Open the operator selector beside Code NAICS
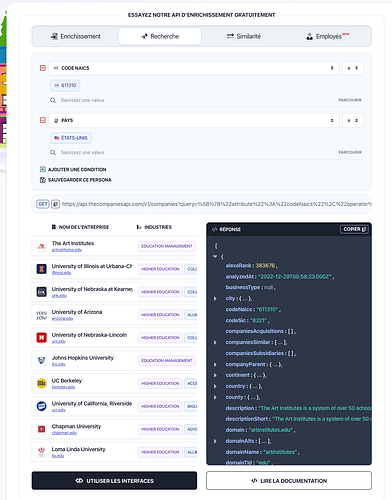Image resolution: width=392 pixels, height=500 pixels. click(x=353, y=68)
